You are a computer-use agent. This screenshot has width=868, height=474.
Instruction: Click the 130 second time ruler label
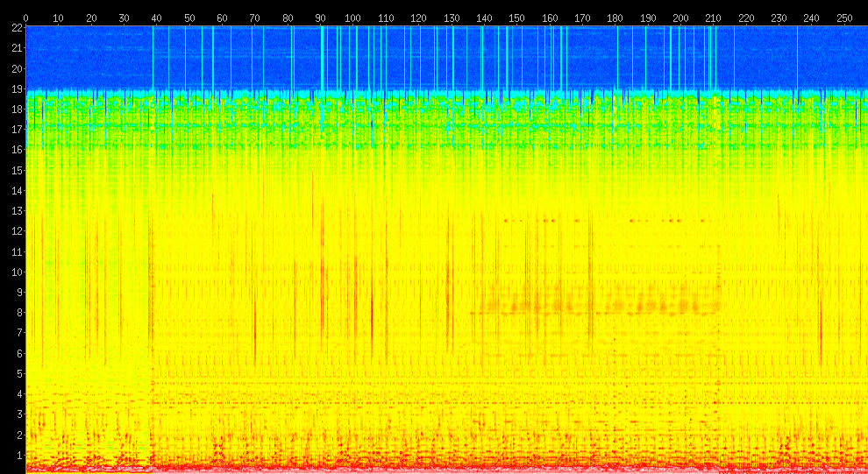click(x=451, y=18)
